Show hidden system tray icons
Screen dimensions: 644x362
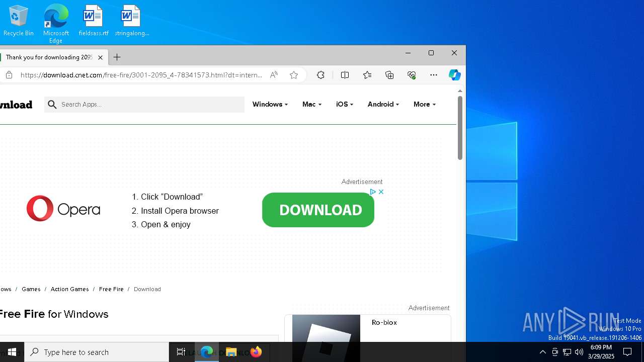(542, 352)
